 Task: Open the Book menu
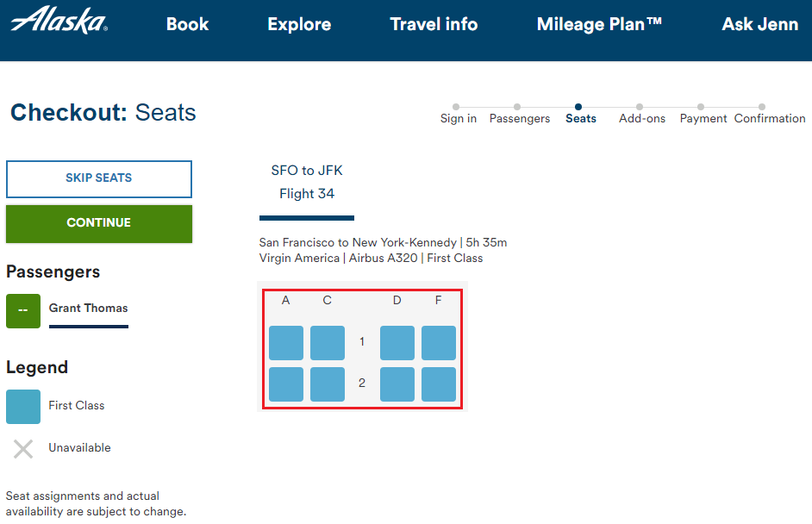pos(187,24)
